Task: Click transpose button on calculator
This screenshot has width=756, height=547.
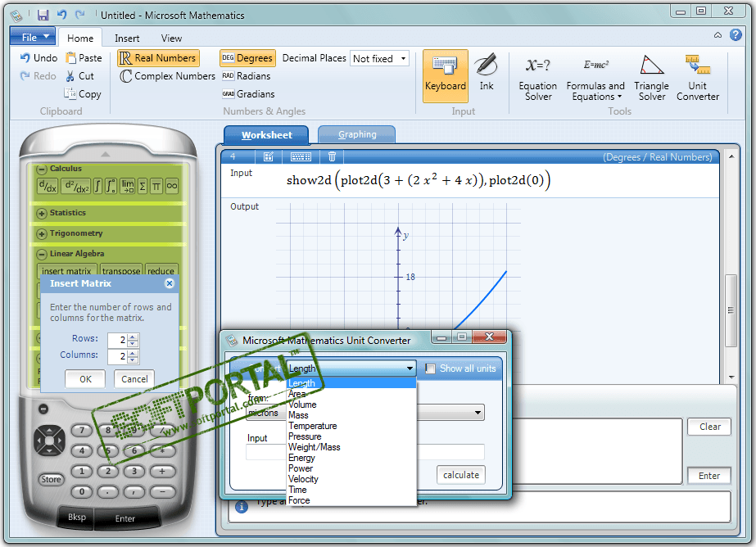Action: (x=121, y=271)
